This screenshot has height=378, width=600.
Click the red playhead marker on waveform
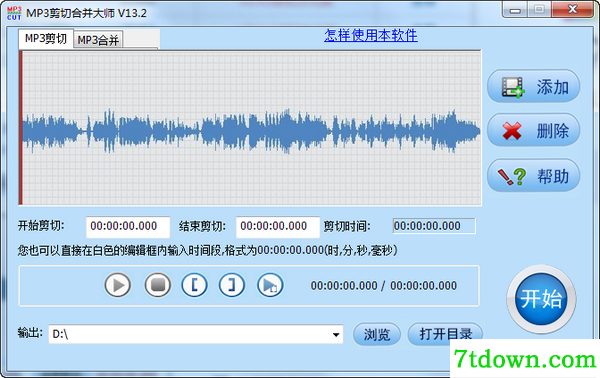[x=21, y=128]
